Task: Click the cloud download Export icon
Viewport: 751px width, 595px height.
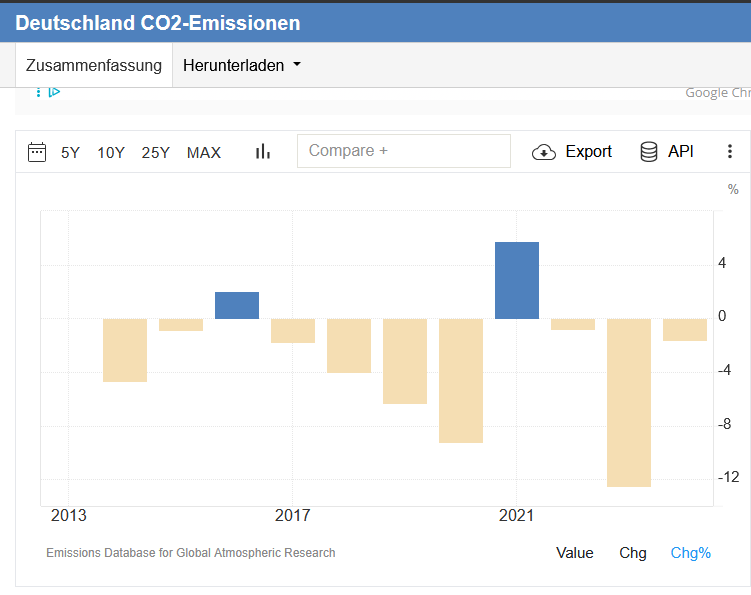Action: pos(544,152)
